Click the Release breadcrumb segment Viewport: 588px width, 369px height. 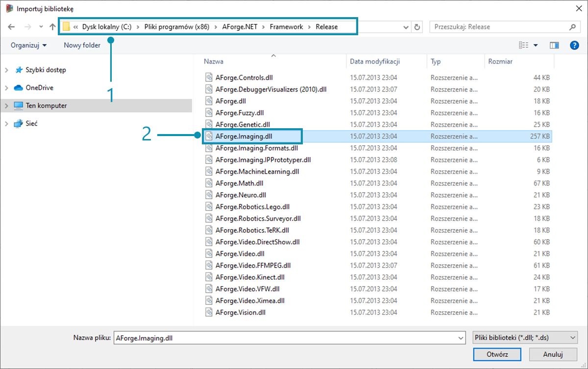point(327,27)
